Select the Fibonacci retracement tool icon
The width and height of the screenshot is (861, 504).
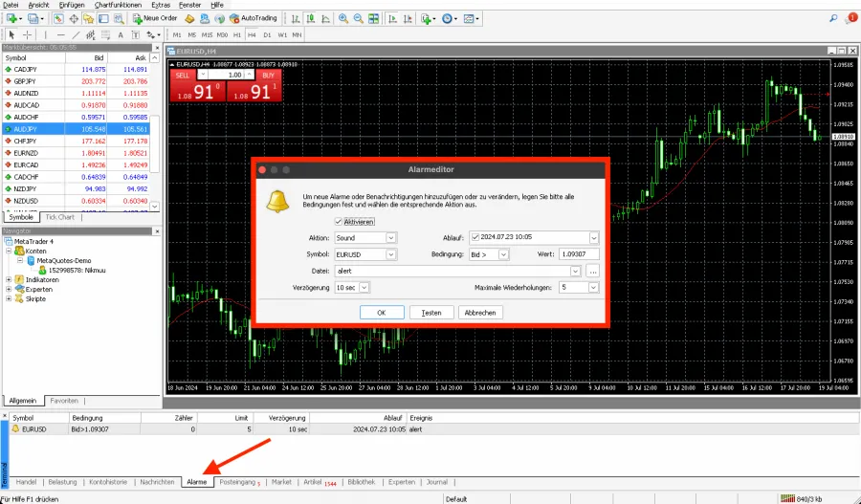click(106, 34)
